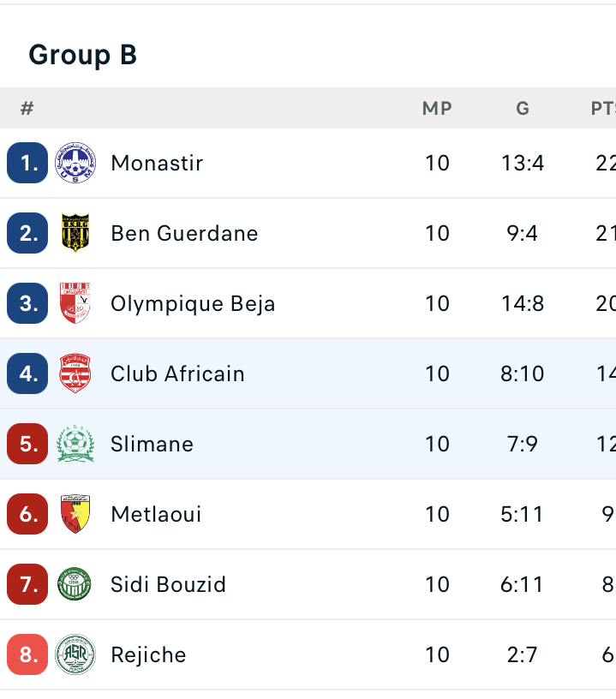Open the Monastir team page link

[x=157, y=163]
